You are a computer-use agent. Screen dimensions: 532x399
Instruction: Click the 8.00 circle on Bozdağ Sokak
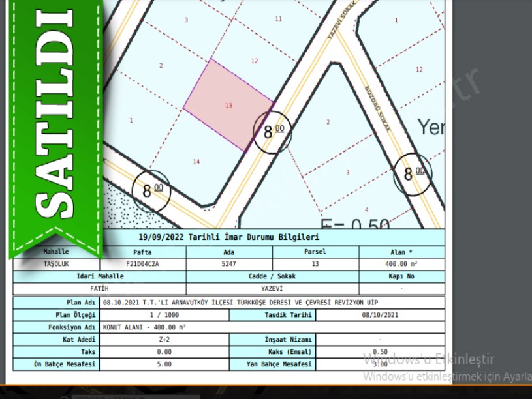pos(413,173)
